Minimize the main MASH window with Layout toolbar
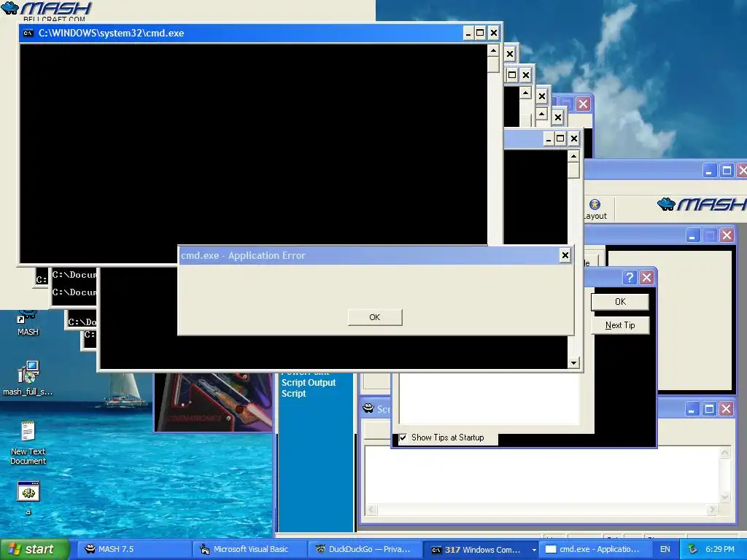Viewport: 747px width, 560px height. coord(709,171)
